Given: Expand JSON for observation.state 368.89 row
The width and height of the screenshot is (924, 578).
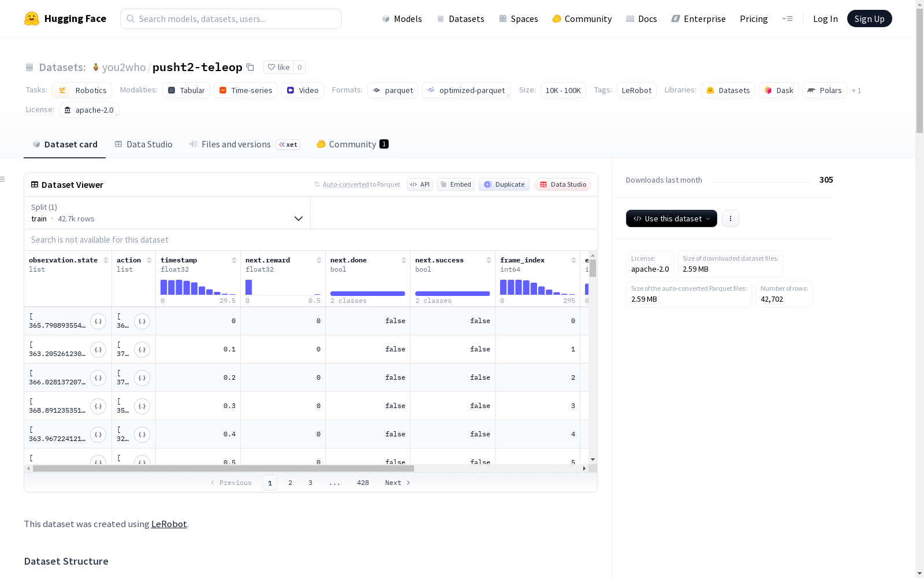Looking at the screenshot, I should 98,406.
